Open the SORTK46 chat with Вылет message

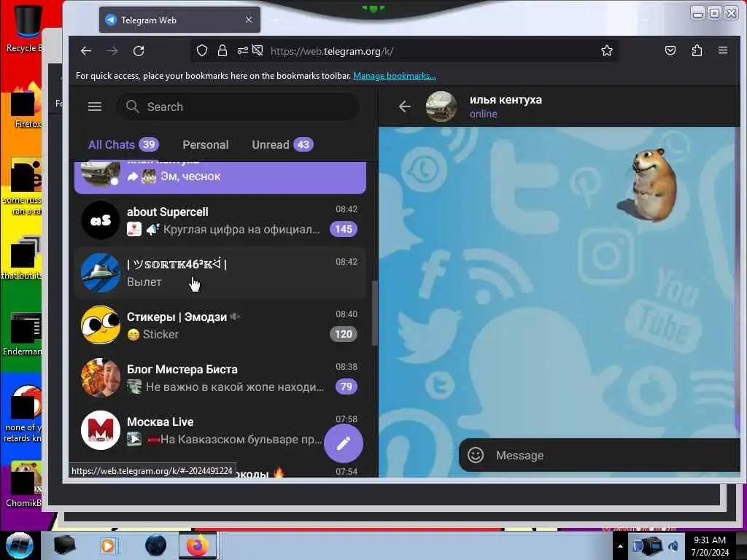[220, 273]
